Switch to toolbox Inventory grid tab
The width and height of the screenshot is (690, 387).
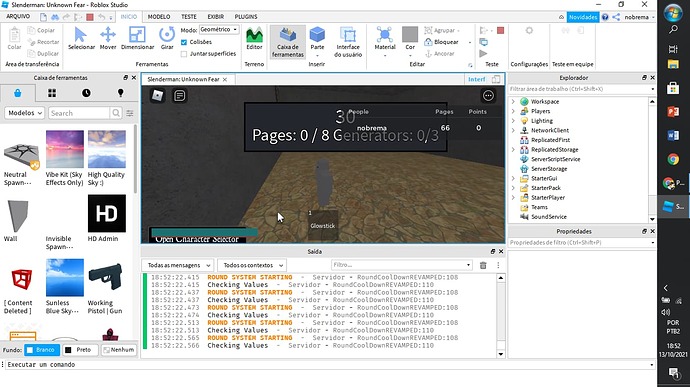pos(52,93)
